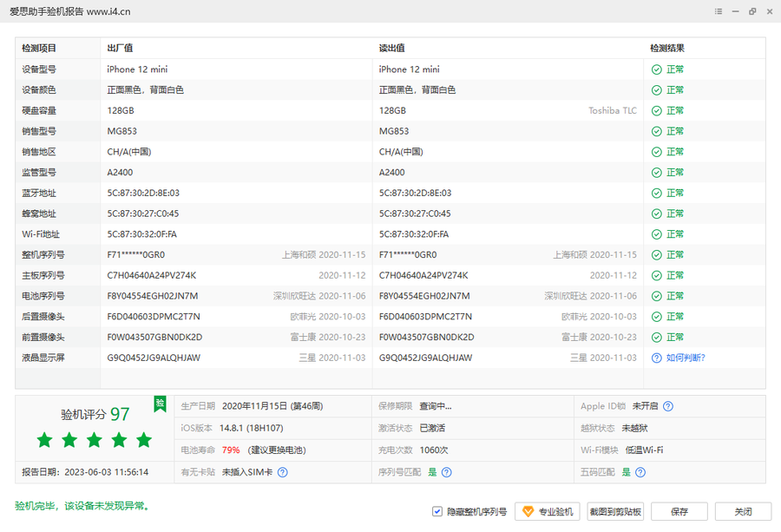Click the help icon next to 五码匹配
Image resolution: width=781 pixels, height=532 pixels.
tap(640, 472)
